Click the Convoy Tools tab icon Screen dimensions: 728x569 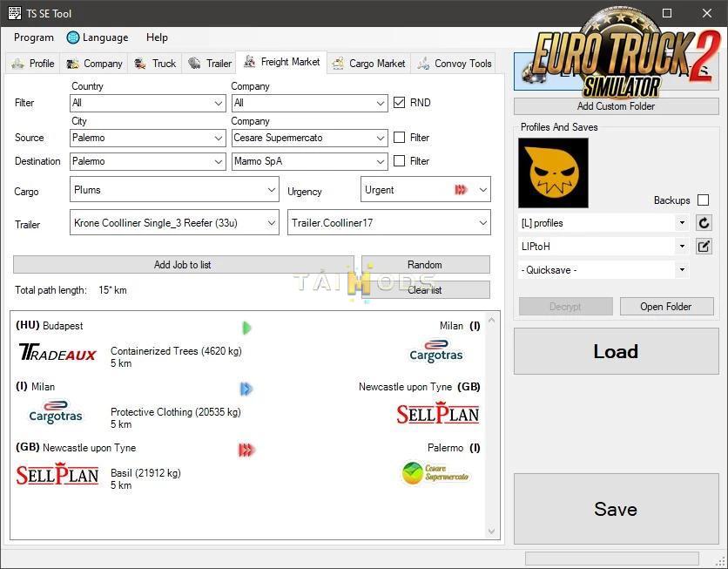(x=423, y=64)
